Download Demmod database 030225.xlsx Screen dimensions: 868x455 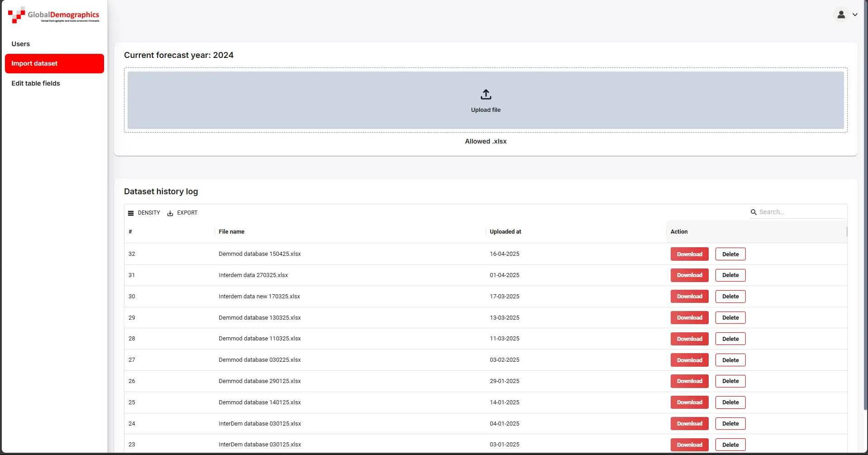coord(689,360)
